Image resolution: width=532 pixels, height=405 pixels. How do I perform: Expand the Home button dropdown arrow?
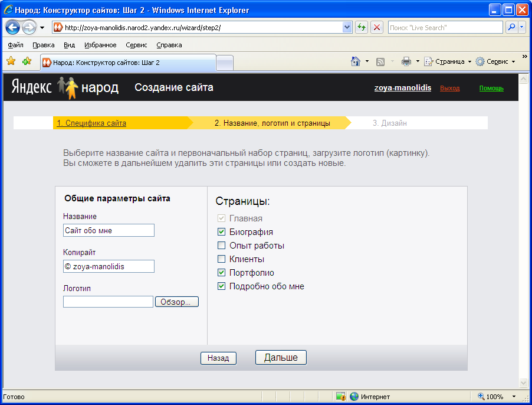(367, 61)
